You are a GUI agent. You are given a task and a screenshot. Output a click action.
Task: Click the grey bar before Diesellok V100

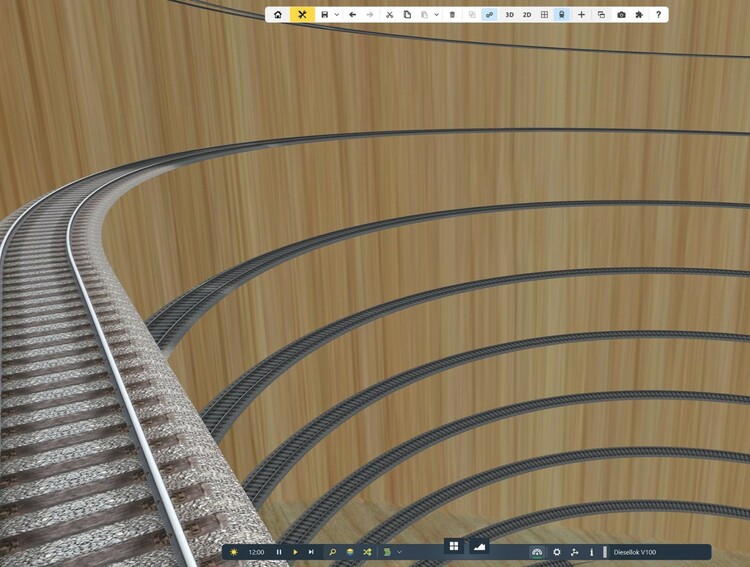(x=605, y=552)
